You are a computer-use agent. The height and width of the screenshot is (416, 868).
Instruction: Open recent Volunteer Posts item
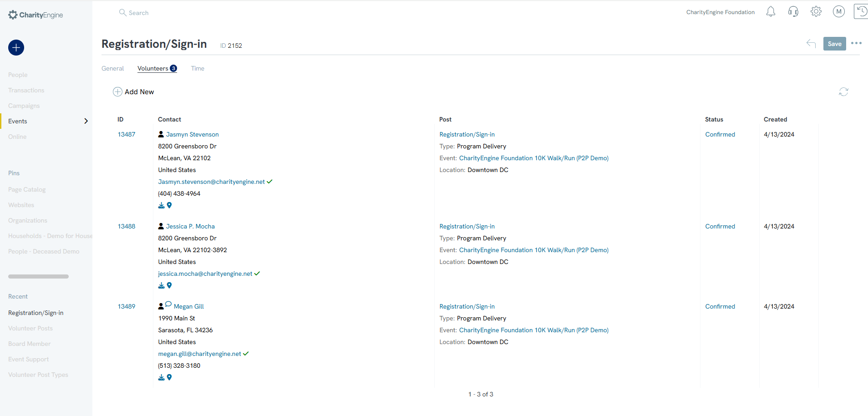click(30, 328)
